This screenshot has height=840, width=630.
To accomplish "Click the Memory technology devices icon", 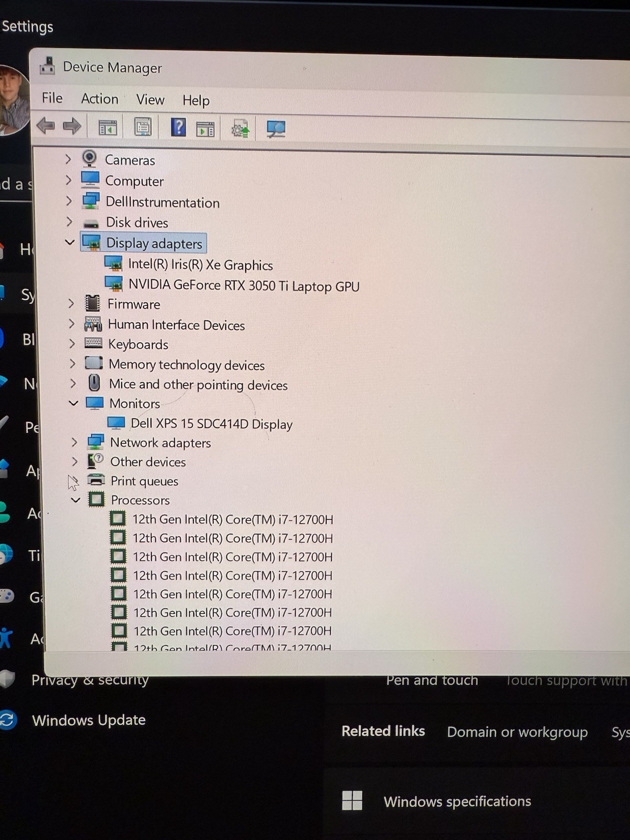I will [x=94, y=363].
